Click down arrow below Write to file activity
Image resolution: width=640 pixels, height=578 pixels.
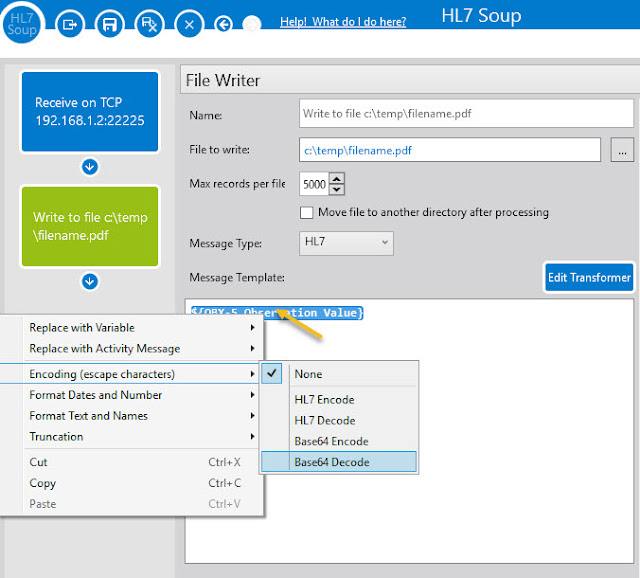[89, 281]
